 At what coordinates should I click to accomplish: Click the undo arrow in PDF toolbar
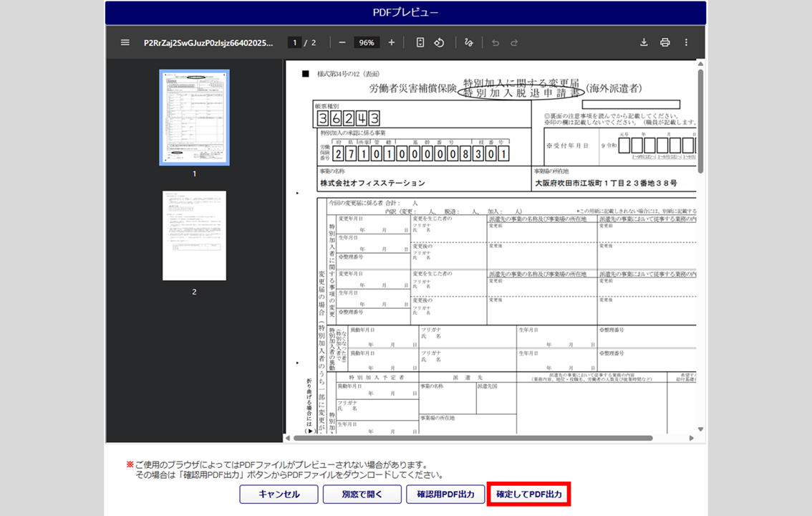click(x=495, y=43)
